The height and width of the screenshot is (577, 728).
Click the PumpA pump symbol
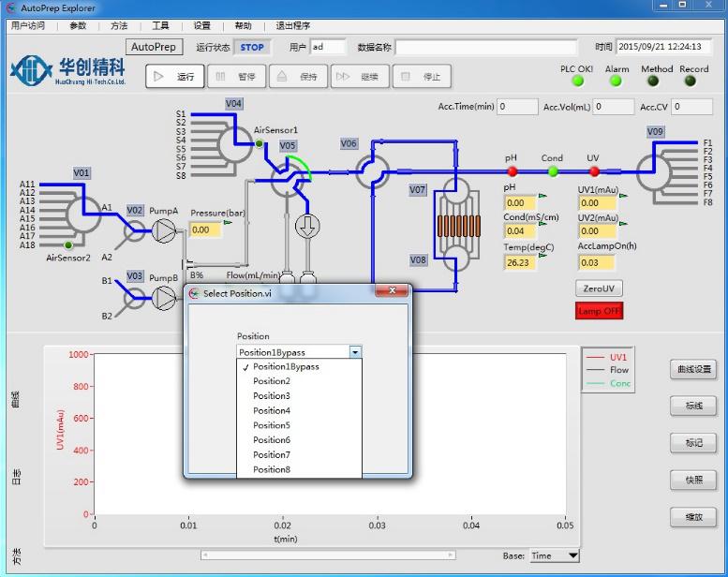[x=164, y=231]
